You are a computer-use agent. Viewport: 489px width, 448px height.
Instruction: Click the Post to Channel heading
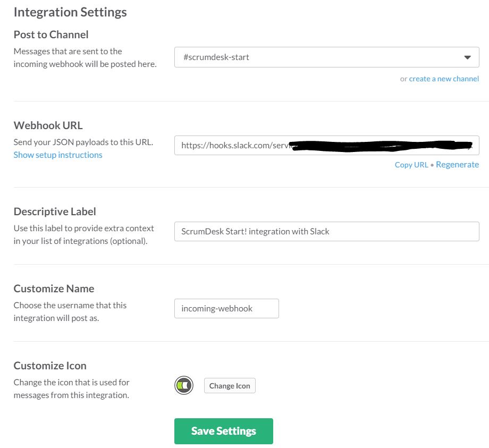[51, 35]
